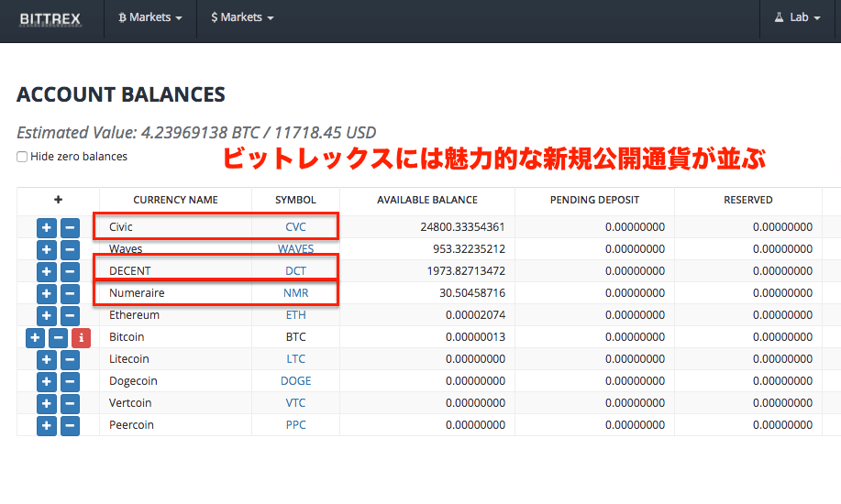The image size is (841, 504).
Task: Select the Bitcoin balance 0.00000013
Action: point(475,336)
